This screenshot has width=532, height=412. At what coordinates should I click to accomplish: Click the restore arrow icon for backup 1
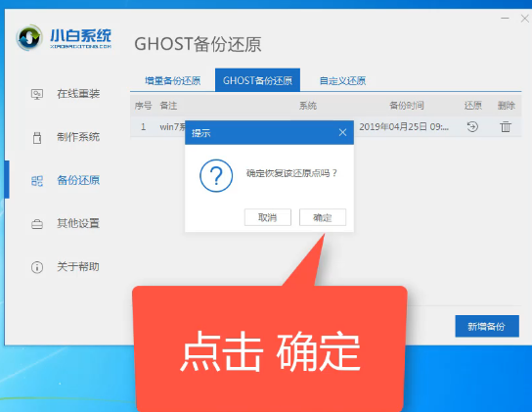tap(472, 126)
